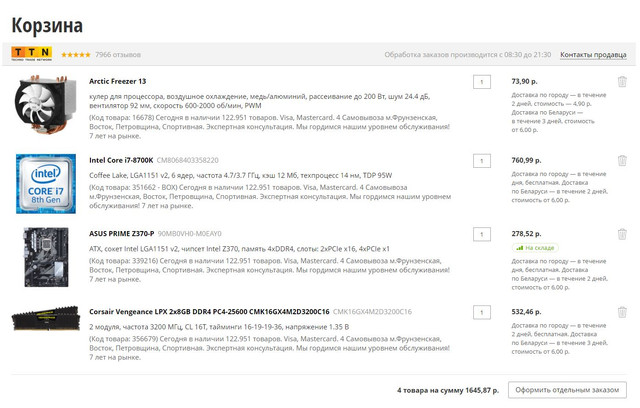The image size is (640, 408).
Task: Remove Intel Core i7-8700K using its trash icon
Action: click(622, 160)
